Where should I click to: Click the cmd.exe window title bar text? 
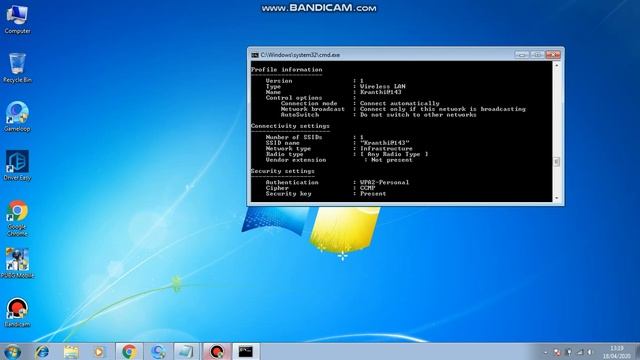300,55
